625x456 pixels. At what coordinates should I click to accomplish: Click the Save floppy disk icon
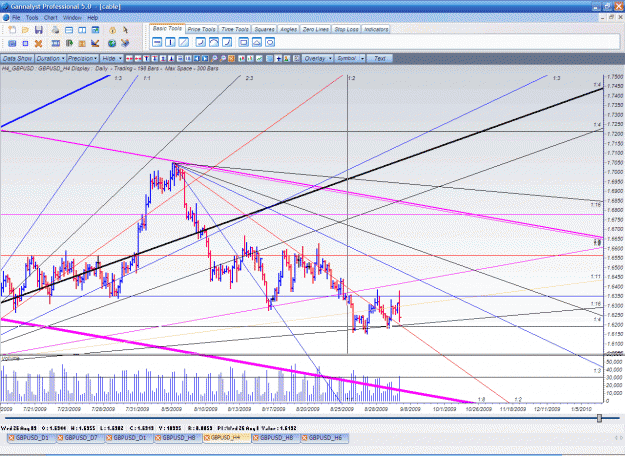click(39, 30)
